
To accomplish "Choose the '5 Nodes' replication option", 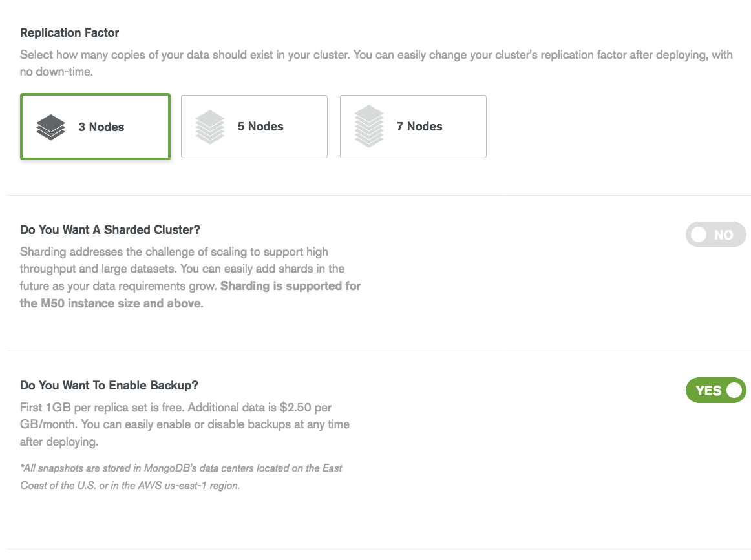I will pyautogui.click(x=255, y=127).
